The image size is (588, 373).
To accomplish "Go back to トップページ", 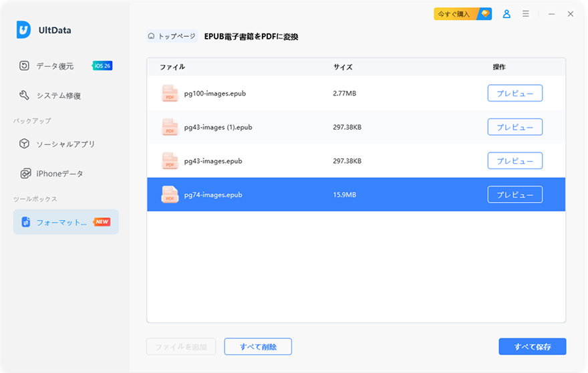I will (171, 36).
